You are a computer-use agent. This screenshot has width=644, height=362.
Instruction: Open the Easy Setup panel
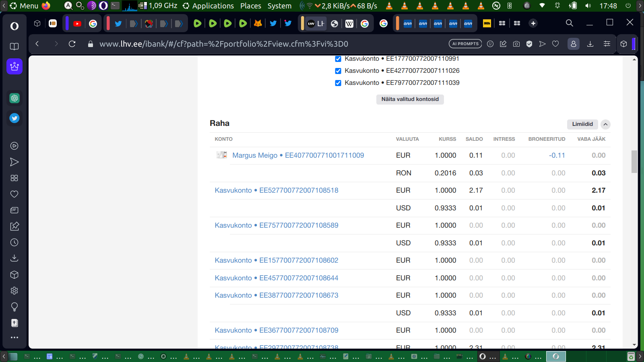607,44
